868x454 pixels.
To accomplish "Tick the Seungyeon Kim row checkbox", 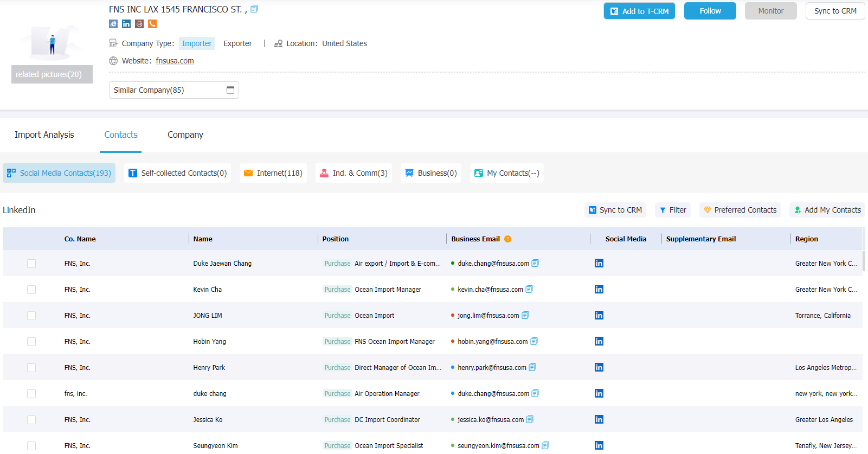I will coord(31,446).
